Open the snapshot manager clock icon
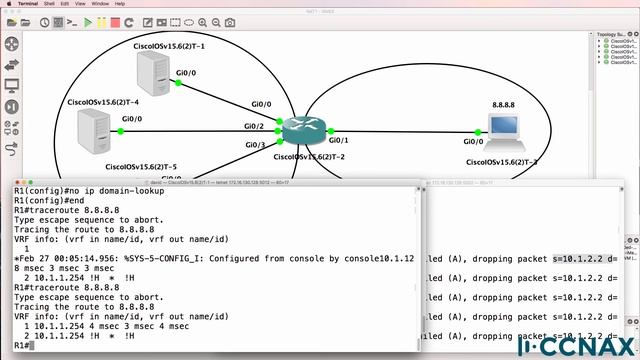The height and width of the screenshot is (360, 640). click(44, 22)
